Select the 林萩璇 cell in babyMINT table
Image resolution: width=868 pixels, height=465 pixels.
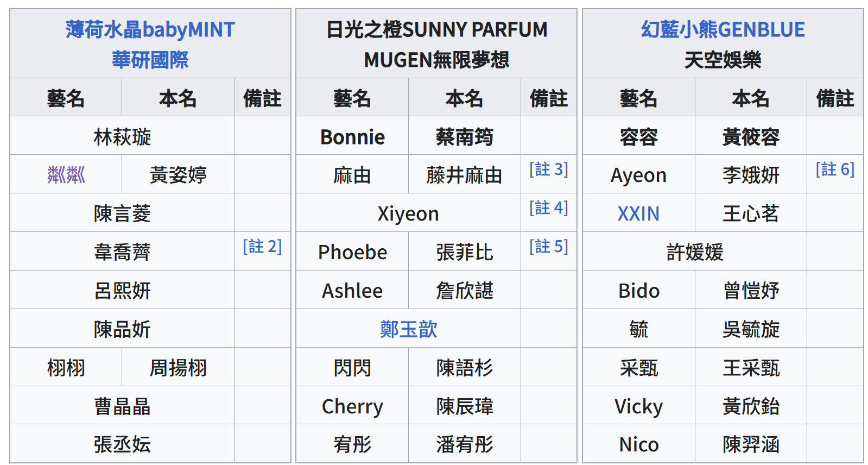[122, 136]
